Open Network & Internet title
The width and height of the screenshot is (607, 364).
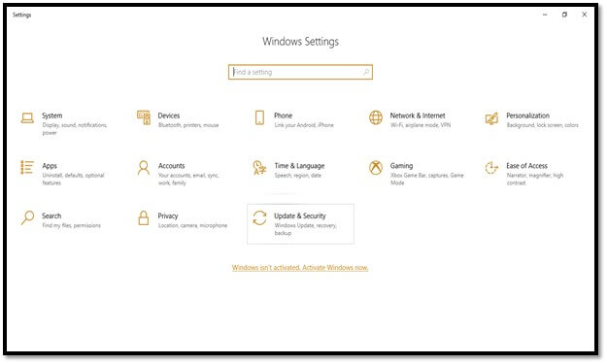click(x=418, y=116)
